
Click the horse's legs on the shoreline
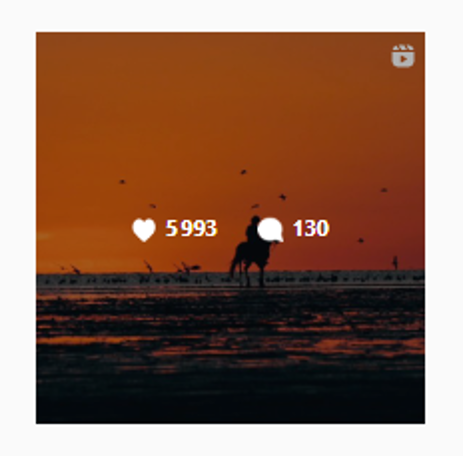[248, 275]
